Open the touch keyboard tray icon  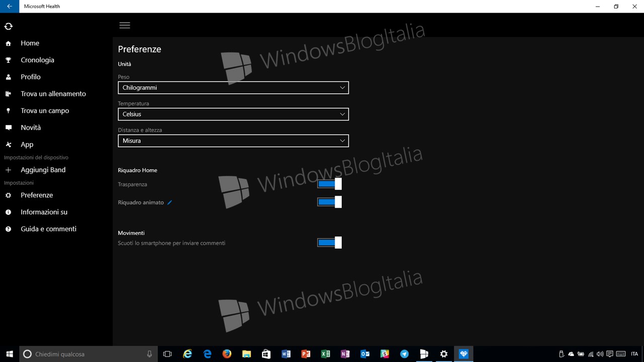[x=621, y=354]
